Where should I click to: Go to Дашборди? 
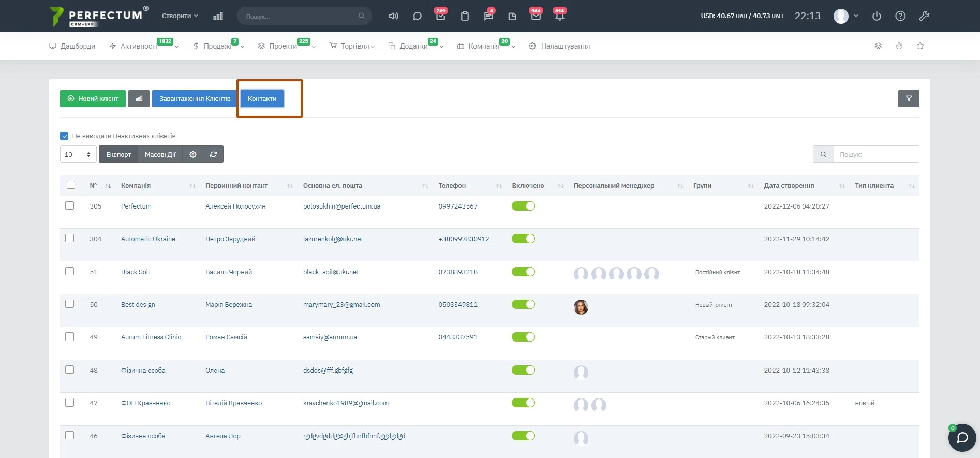point(72,46)
